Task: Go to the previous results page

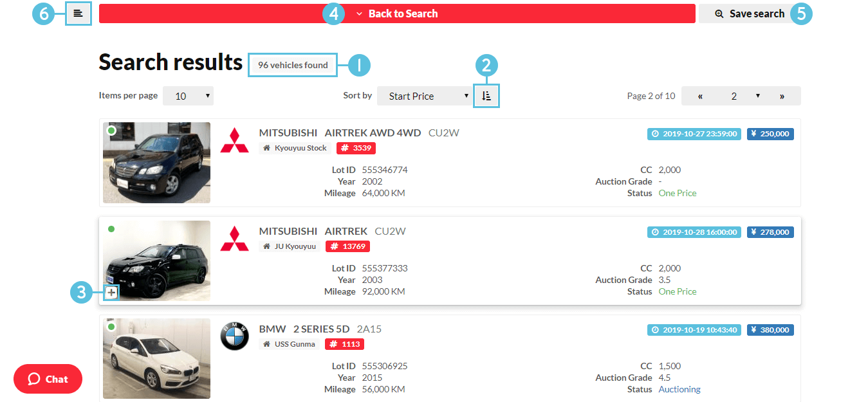Action: [700, 96]
